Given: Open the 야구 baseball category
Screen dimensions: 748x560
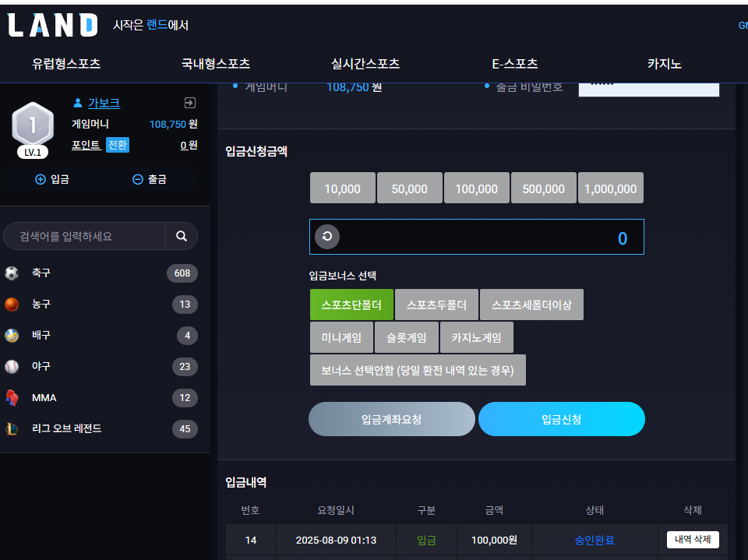Looking at the screenshot, I should pyautogui.click(x=101, y=366).
